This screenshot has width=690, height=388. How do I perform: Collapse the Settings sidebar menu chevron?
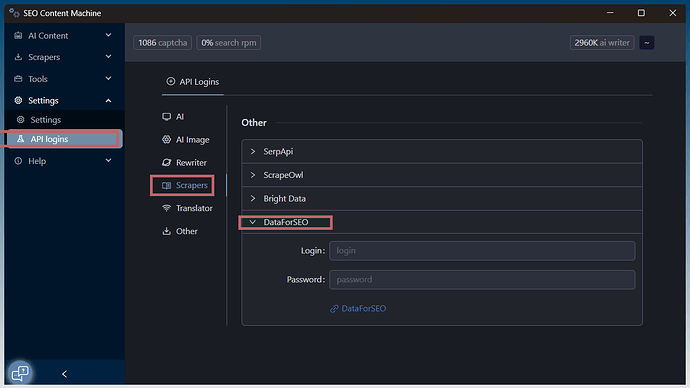(108, 101)
